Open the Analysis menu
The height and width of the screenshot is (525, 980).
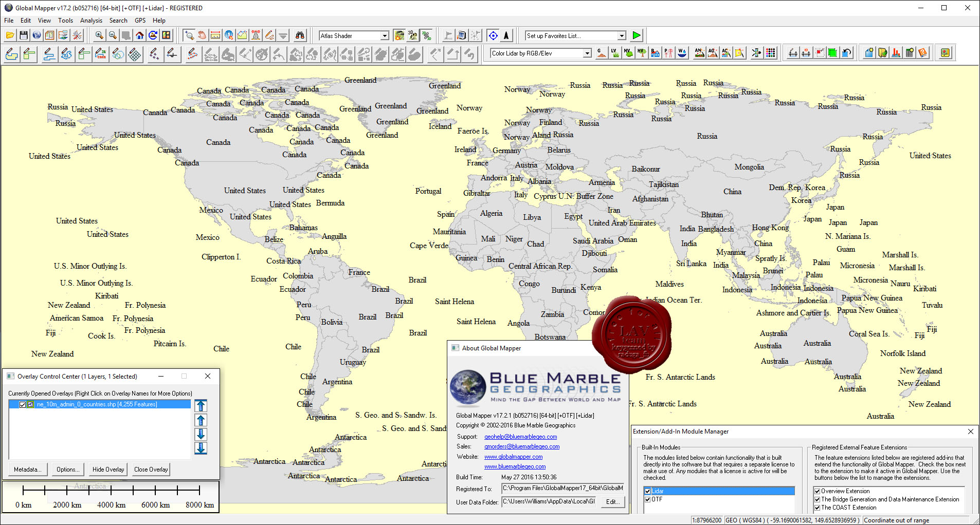click(91, 21)
